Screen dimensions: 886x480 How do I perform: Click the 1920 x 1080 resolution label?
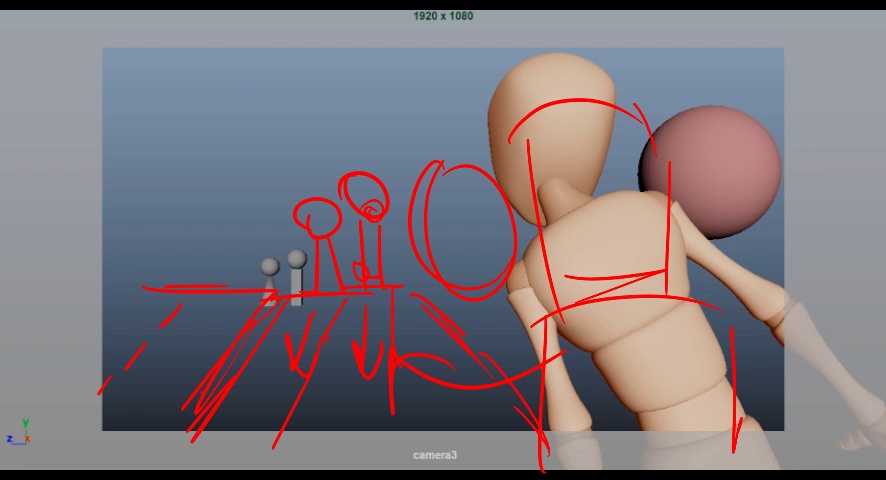443,16
